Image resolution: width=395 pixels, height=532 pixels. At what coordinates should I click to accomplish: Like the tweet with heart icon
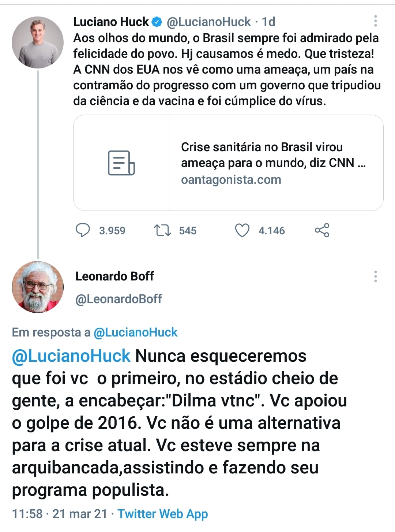(242, 230)
